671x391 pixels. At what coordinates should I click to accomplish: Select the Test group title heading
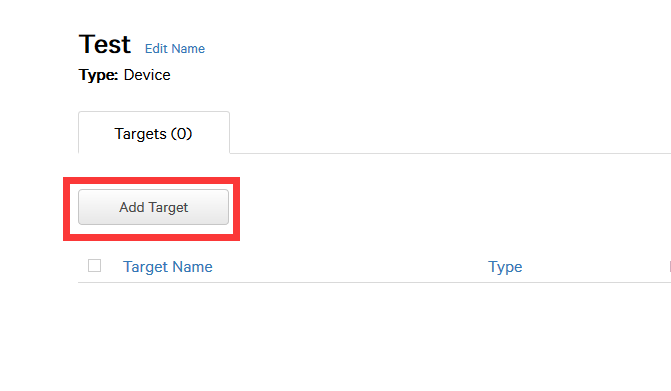pyautogui.click(x=105, y=44)
